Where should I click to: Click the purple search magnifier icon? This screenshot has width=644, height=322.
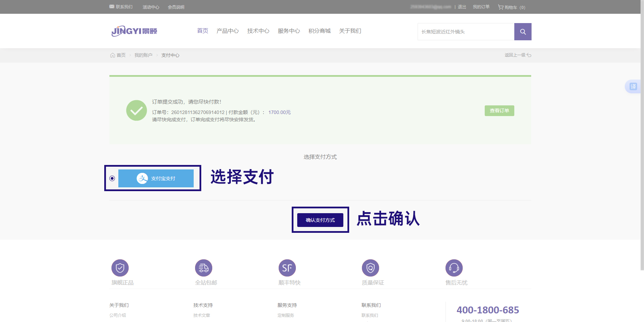[x=523, y=32]
